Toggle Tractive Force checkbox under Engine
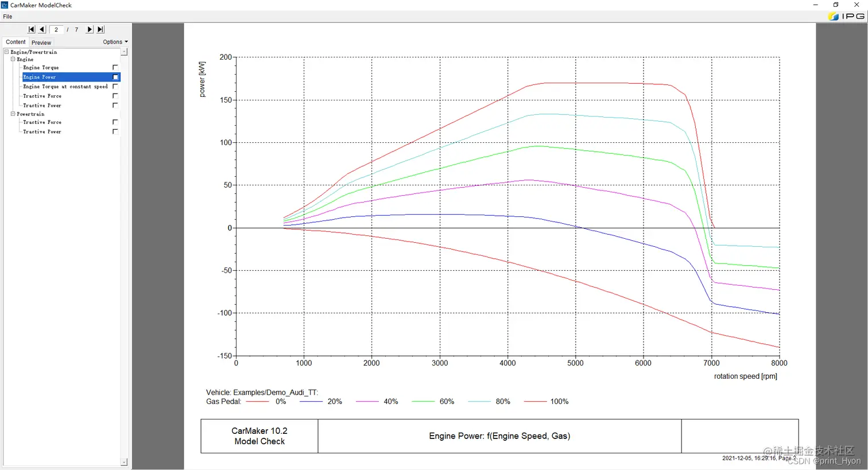Screen dimensions: 868x470 coord(115,96)
